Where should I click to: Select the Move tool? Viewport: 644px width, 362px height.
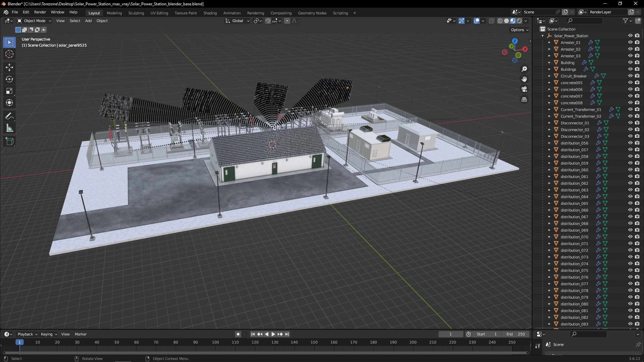coord(9,67)
